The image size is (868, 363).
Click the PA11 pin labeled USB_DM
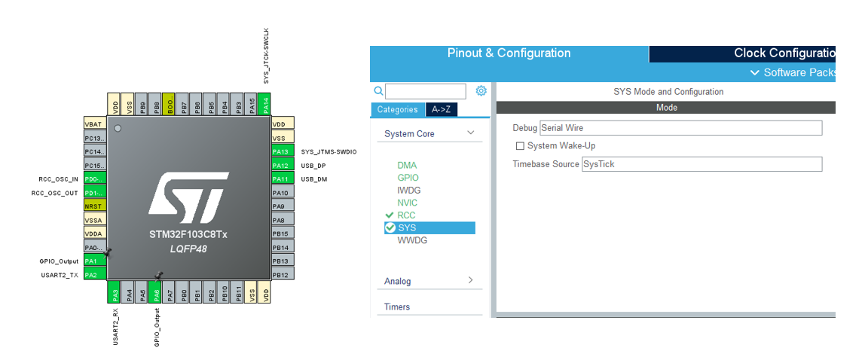pos(283,178)
